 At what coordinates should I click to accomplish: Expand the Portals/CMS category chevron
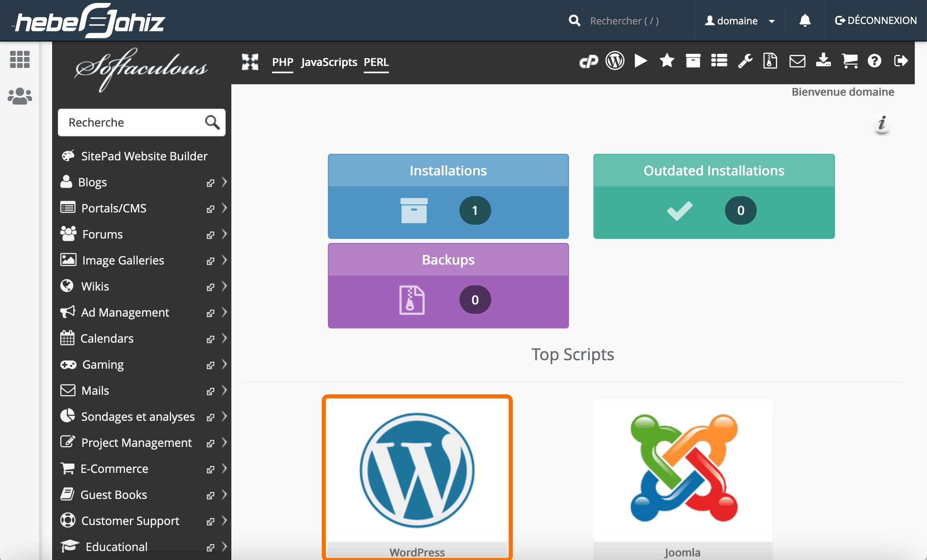pos(224,208)
